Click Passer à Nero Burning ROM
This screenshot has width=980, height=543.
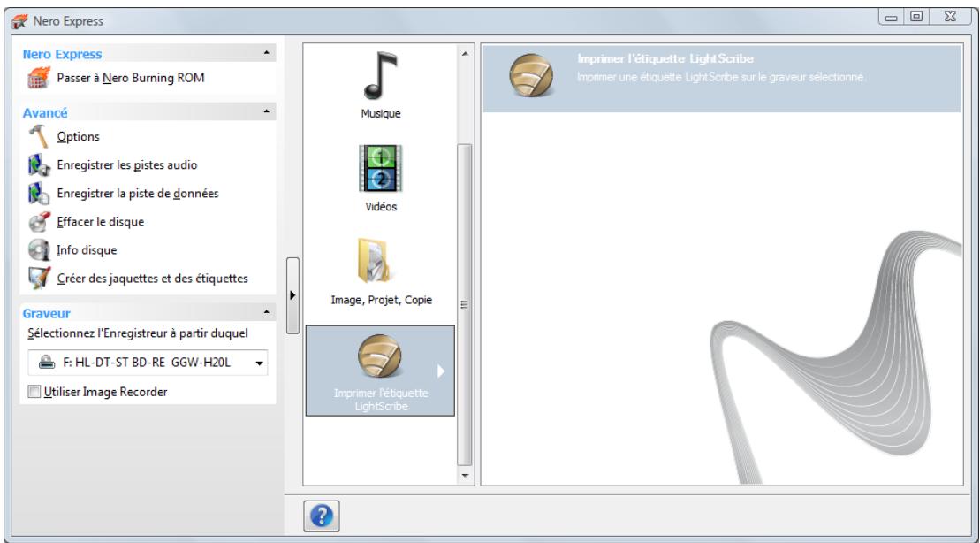tap(131, 78)
